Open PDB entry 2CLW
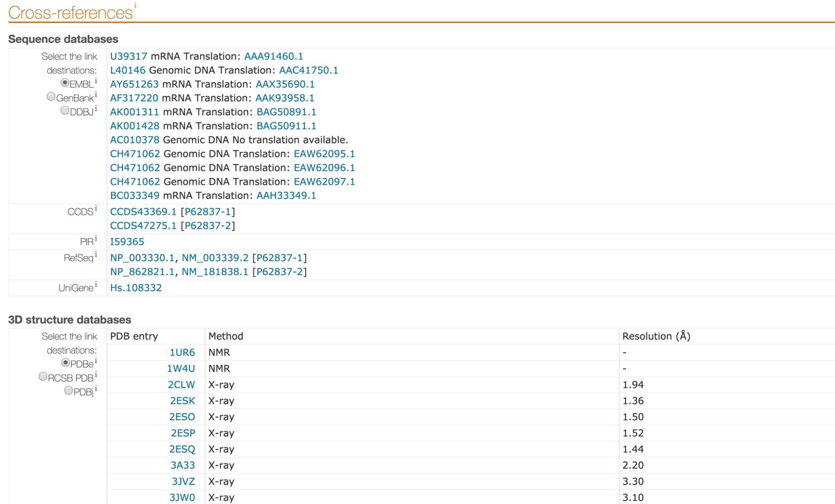This screenshot has height=504, width=835. point(181,384)
